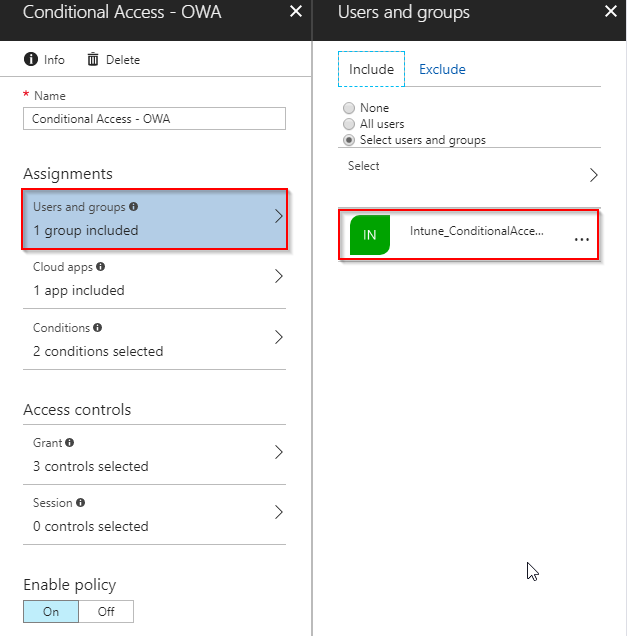This screenshot has width=627, height=636.
Task: Click info icon next to Session
Action: (x=80, y=503)
